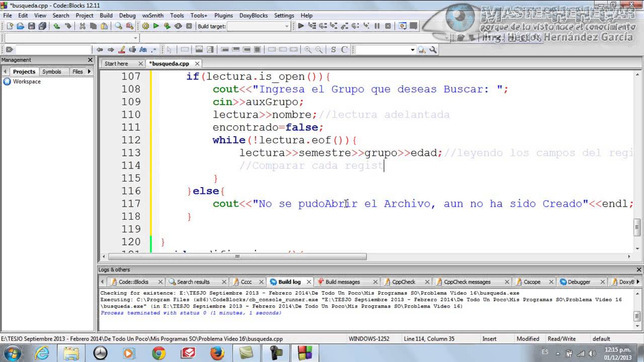644x362 pixels.
Task: Click the green Run icon
Action: [156, 26]
